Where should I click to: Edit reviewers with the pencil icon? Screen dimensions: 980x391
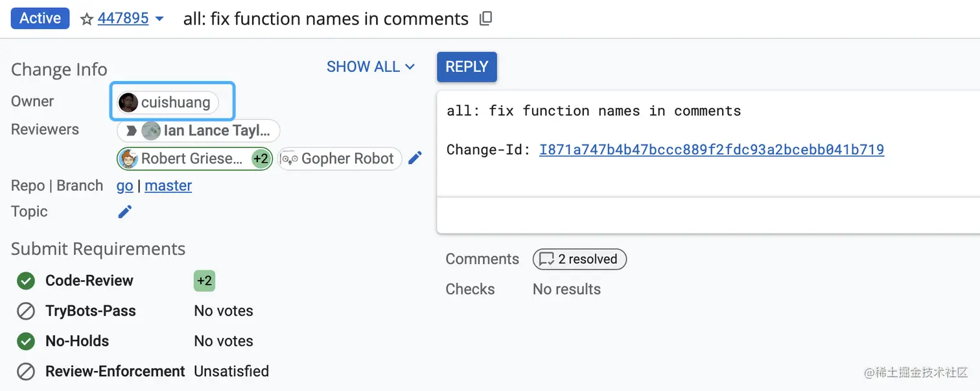coord(415,158)
